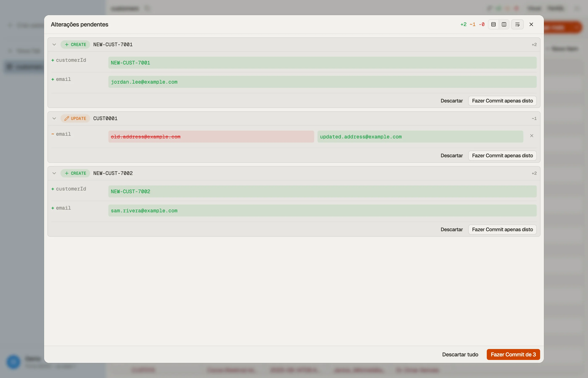Click NEW-CUST-7001 group title

pyautogui.click(x=113, y=45)
